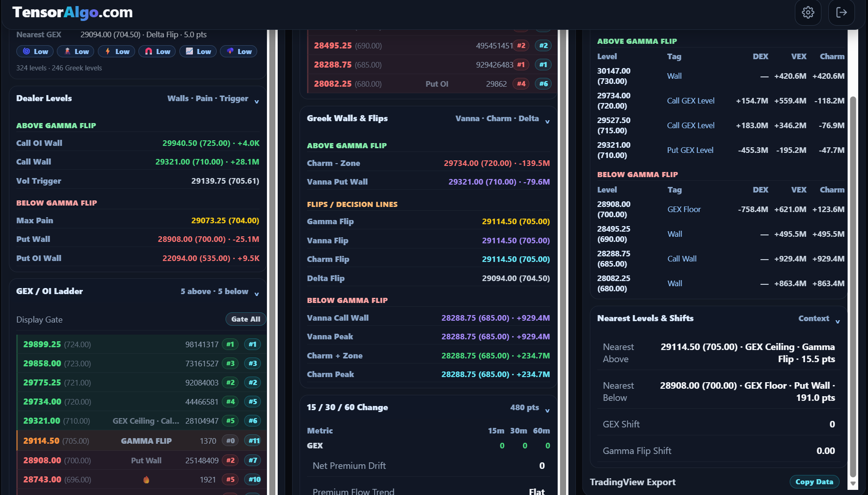Viewport: 868px width, 495px height.
Task: Click the Charm Flip value
Action: (516, 259)
